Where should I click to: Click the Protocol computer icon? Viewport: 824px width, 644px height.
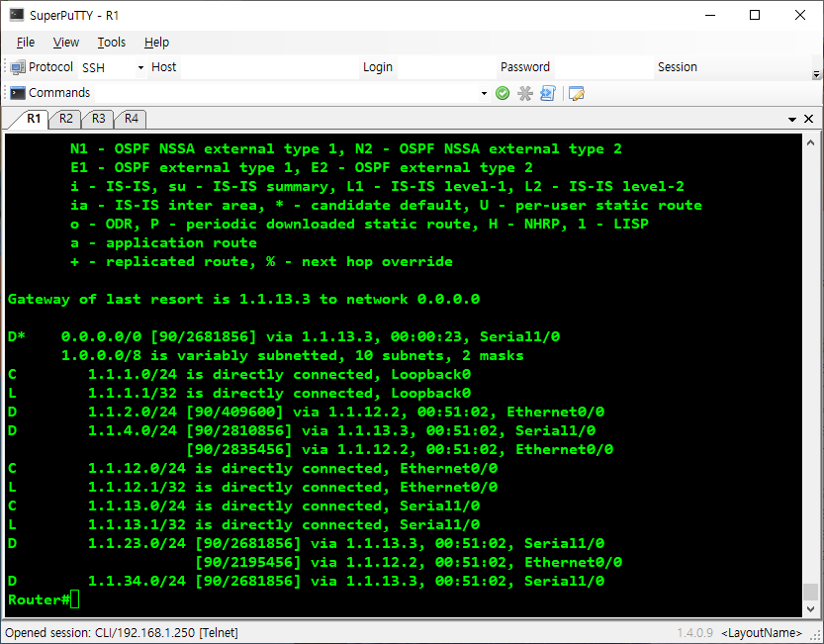tap(18, 67)
